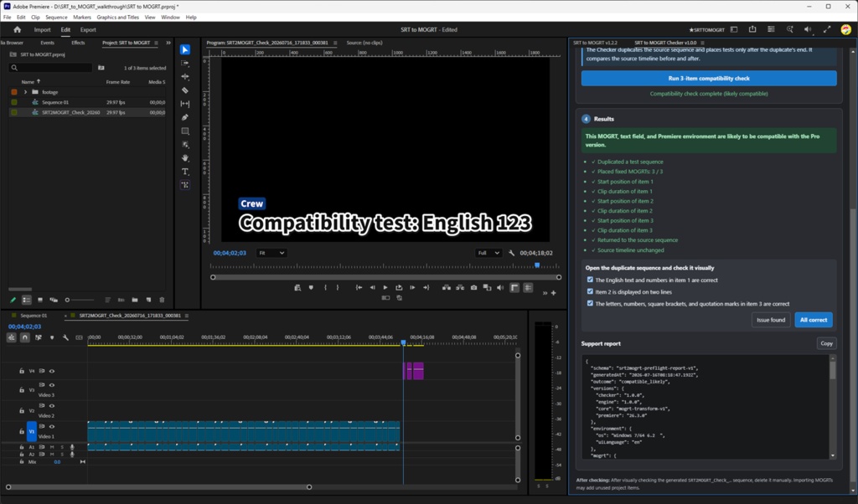Image resolution: width=858 pixels, height=504 pixels.
Task: Select the Track Select Forward tool
Action: [185, 64]
